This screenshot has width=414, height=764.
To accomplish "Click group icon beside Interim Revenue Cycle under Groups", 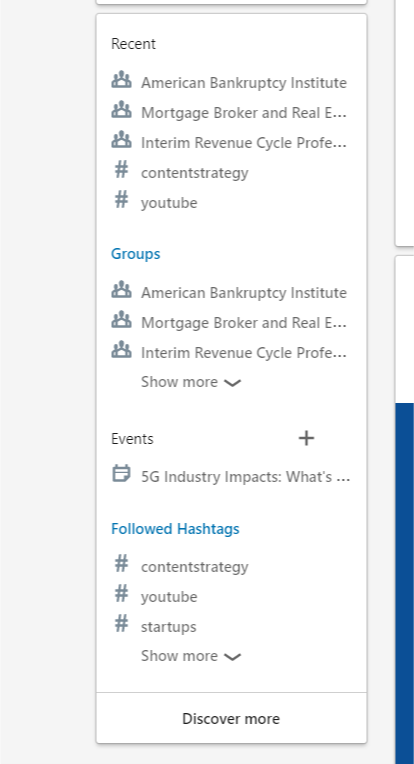I will click(121, 350).
